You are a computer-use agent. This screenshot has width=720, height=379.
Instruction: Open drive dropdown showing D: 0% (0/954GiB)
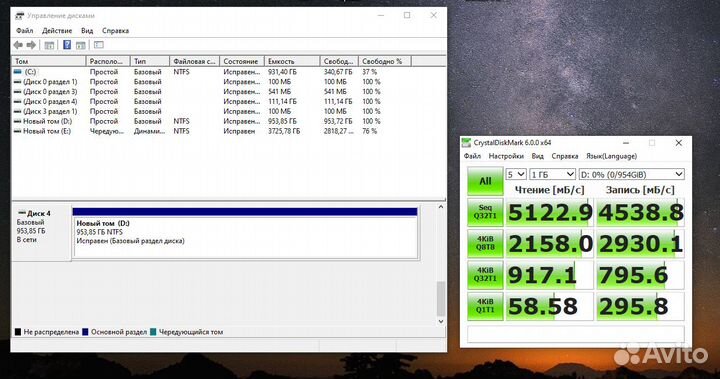631,175
